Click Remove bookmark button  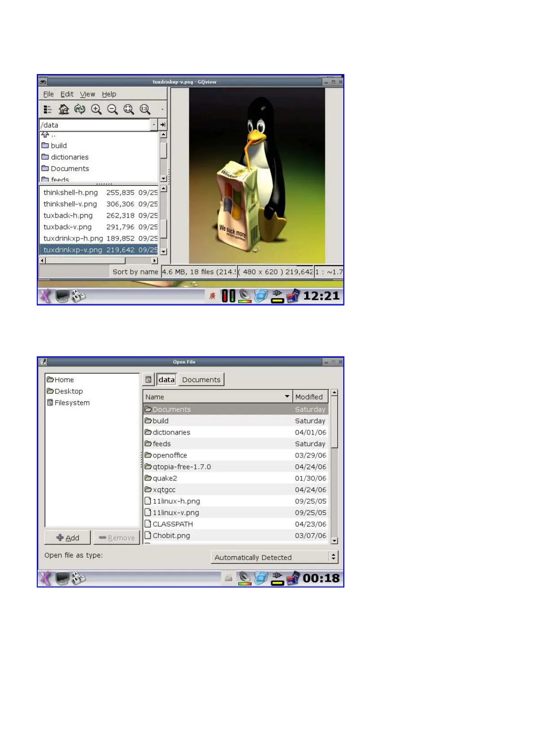pos(117,538)
